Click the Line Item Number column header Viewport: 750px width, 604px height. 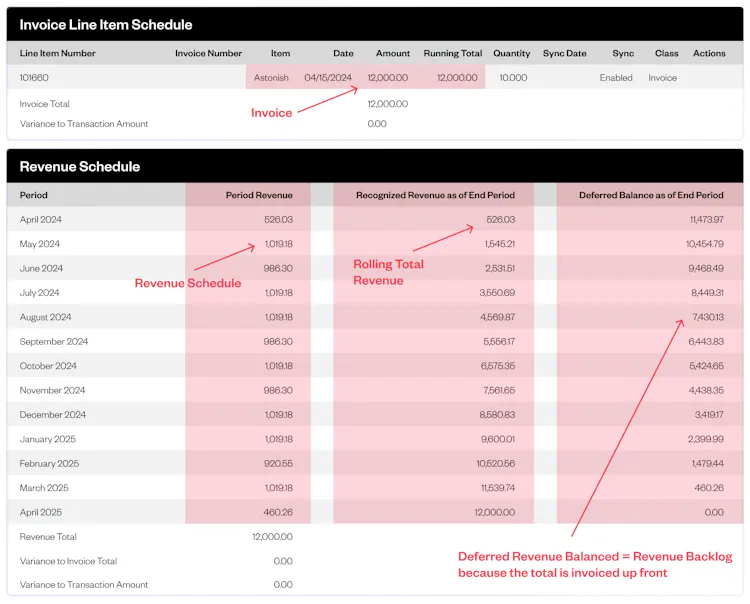[57, 54]
